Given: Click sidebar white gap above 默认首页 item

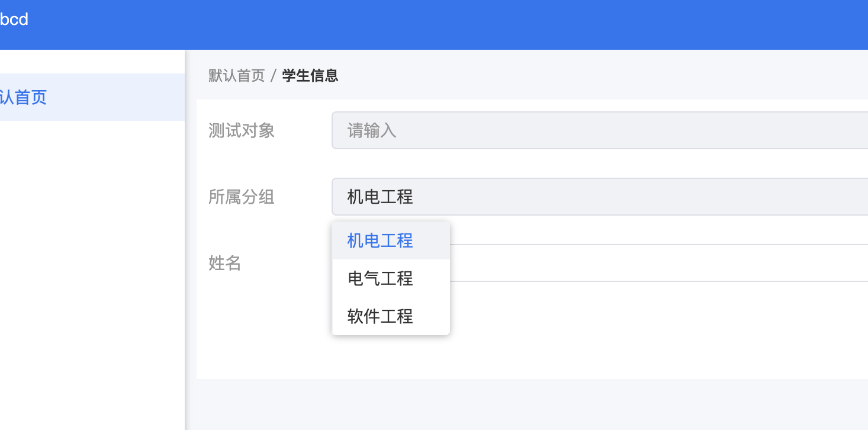Looking at the screenshot, I should pos(92,62).
